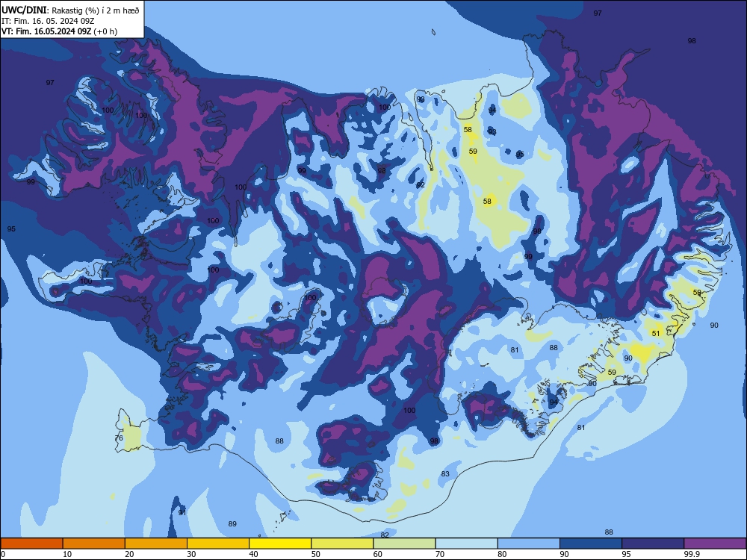Click the amber 30–40 legend swatch
747x560 pixels.
(x=218, y=544)
